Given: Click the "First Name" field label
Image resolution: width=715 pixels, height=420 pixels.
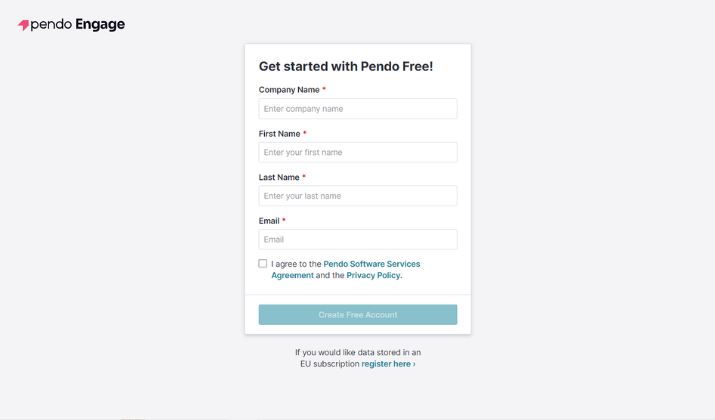Looking at the screenshot, I should click(279, 134).
